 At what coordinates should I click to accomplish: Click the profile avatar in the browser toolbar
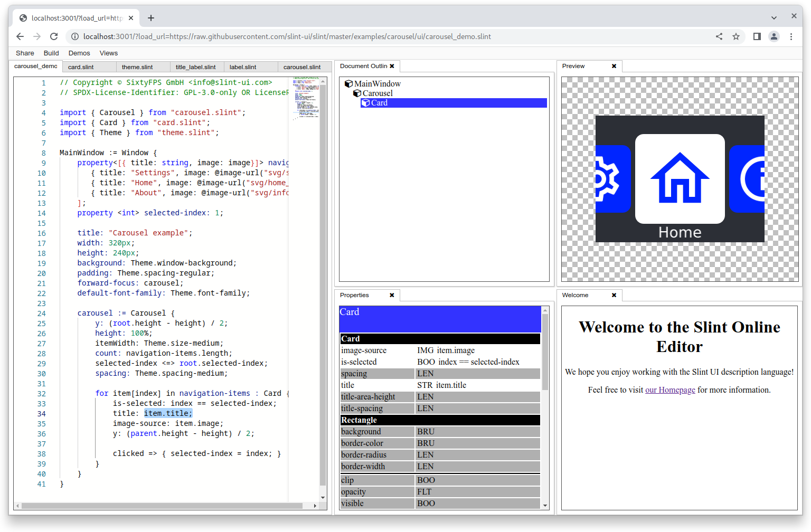(x=774, y=36)
